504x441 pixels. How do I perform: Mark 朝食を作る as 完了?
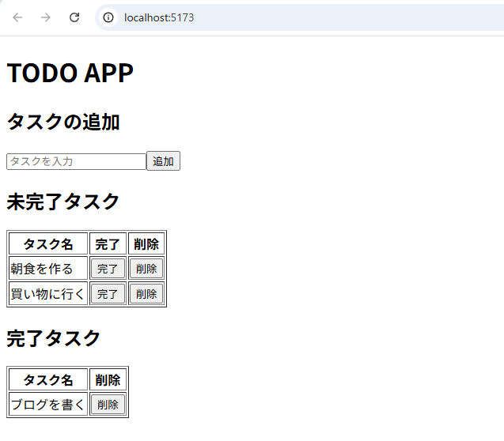(x=108, y=269)
